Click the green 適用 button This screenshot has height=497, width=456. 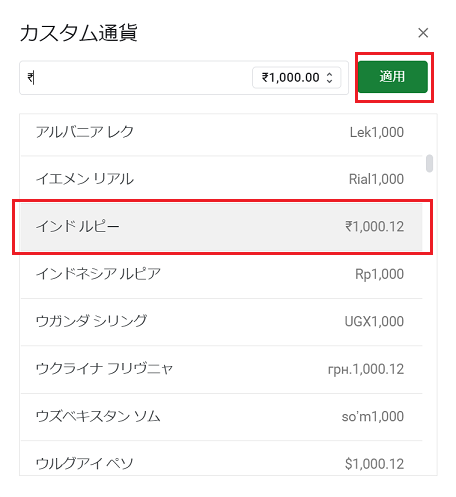click(x=393, y=77)
